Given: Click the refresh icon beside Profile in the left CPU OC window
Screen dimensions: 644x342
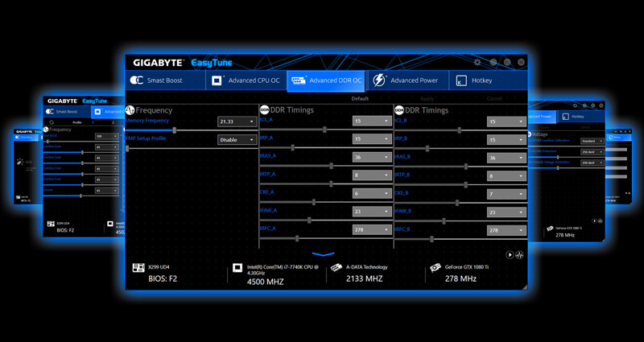Looking at the screenshot, I should [52, 122].
